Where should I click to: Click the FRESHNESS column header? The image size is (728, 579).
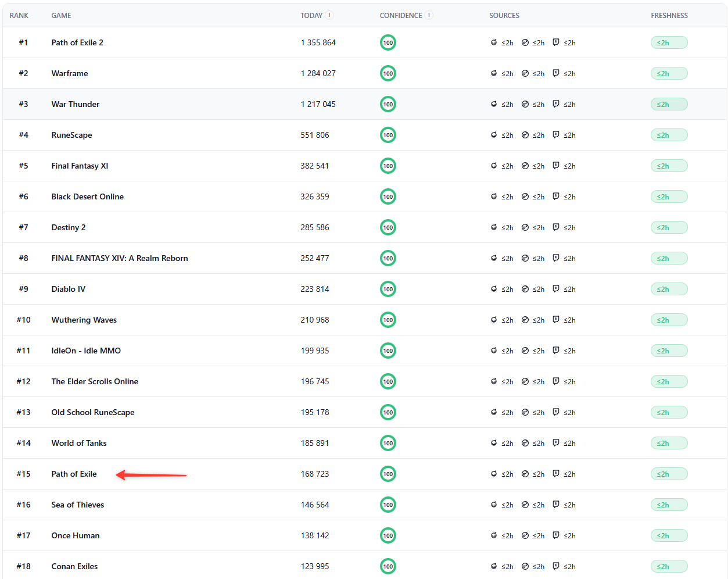click(669, 16)
